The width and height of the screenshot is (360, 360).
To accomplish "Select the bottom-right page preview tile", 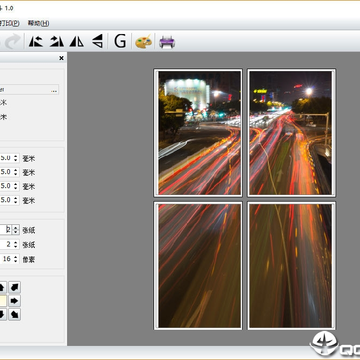I will point(292,266).
